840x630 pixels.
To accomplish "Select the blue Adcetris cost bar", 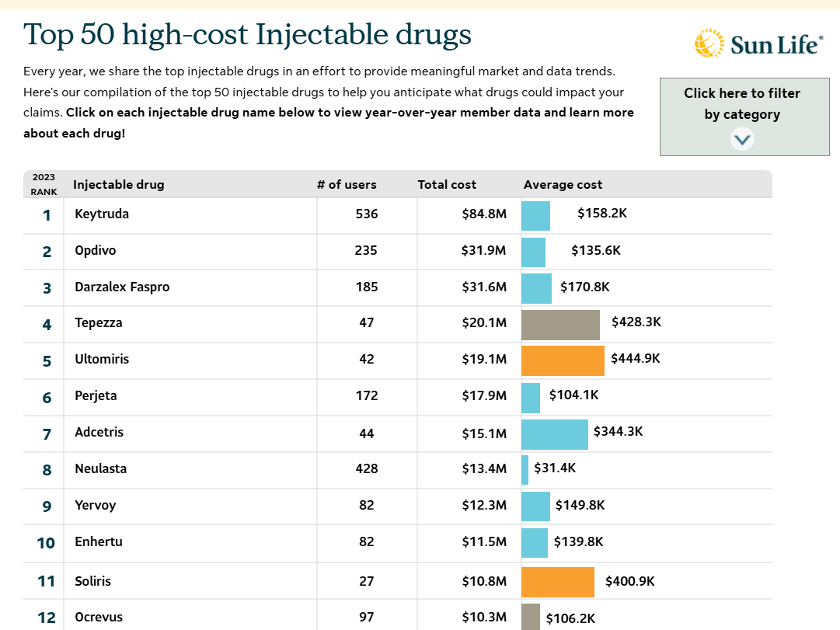I will [555, 434].
